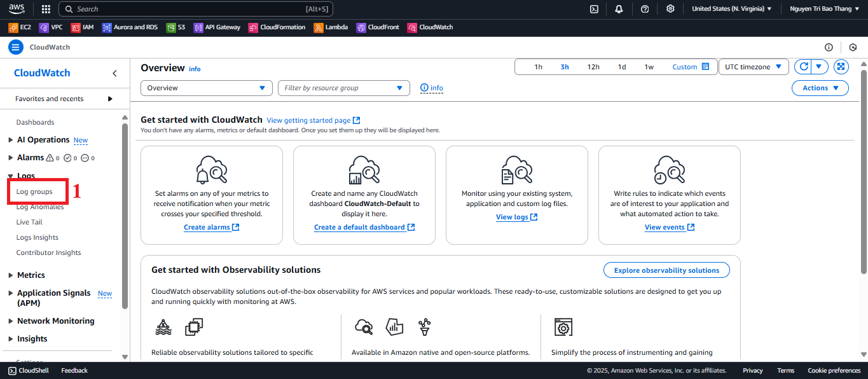
Task: Open View getting started page link
Action: click(x=313, y=120)
